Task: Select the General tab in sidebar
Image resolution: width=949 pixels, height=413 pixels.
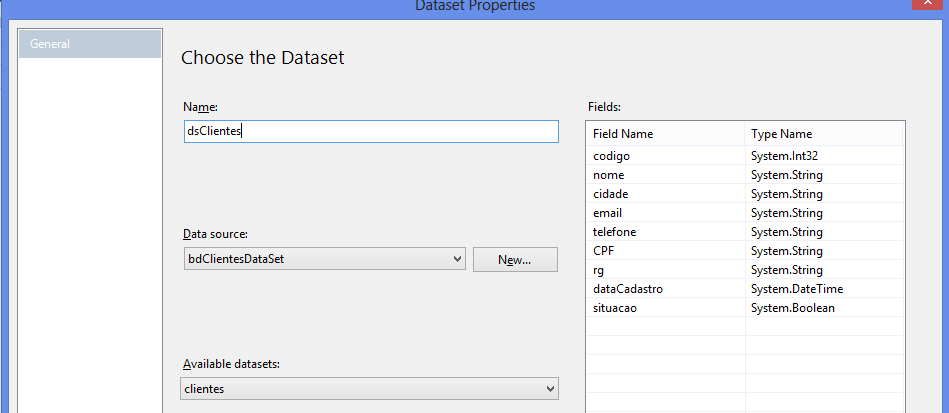Action: click(90, 44)
